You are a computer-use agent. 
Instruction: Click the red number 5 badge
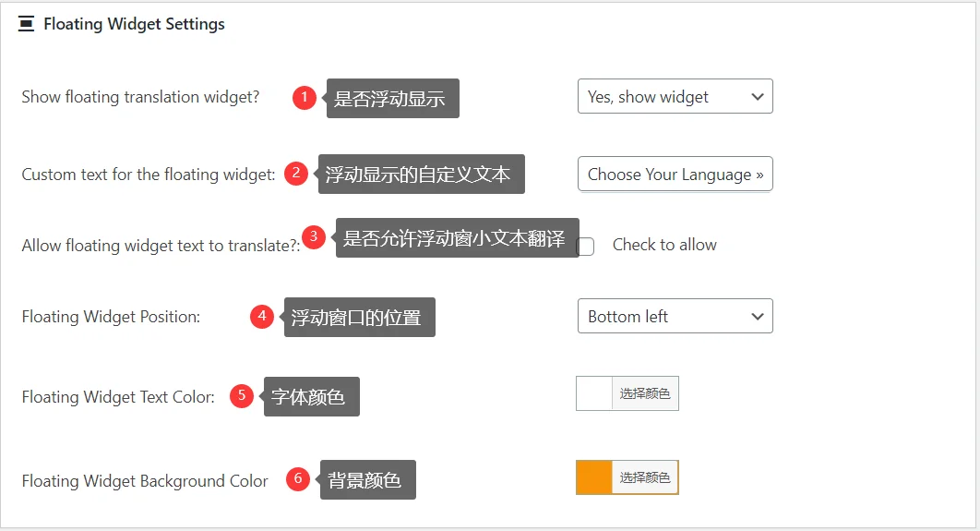coord(242,396)
